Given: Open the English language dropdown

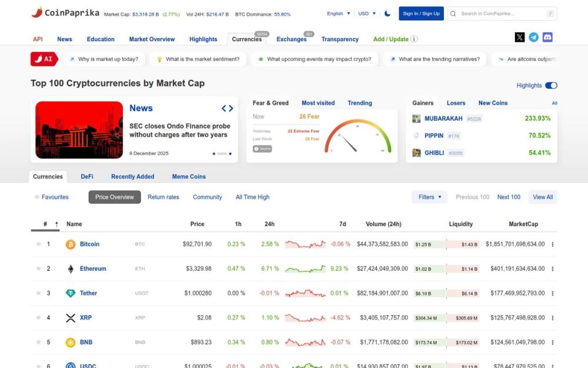Looking at the screenshot, I should 338,14.
